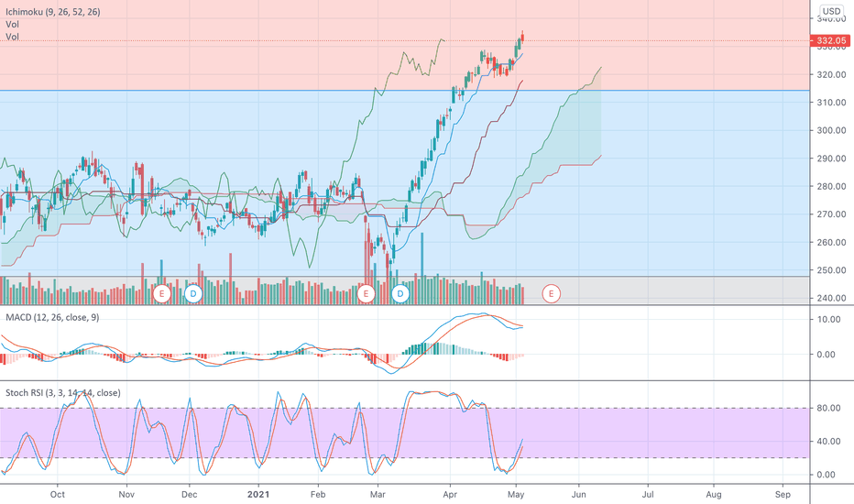Click the 280.00 price axis label
The height and width of the screenshot is (504, 854).
point(832,186)
